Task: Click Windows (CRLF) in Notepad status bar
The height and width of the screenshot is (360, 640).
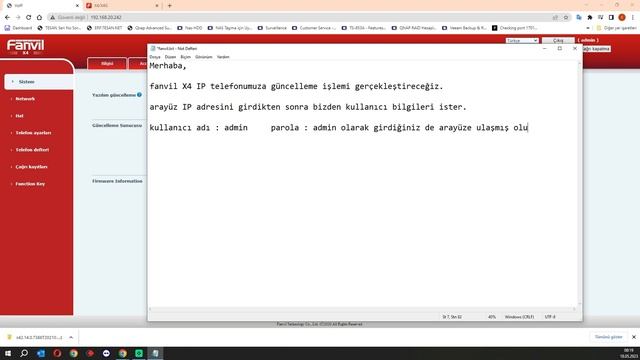Action: click(519, 317)
